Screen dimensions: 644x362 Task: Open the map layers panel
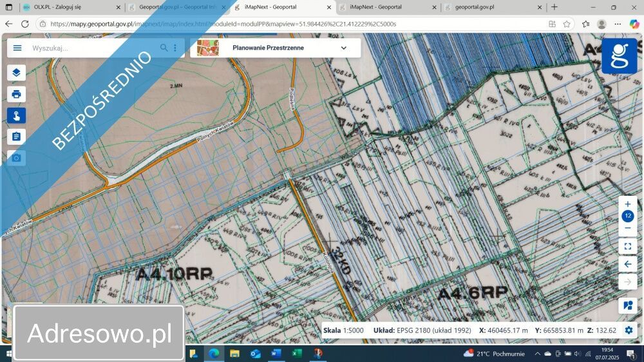(x=17, y=73)
